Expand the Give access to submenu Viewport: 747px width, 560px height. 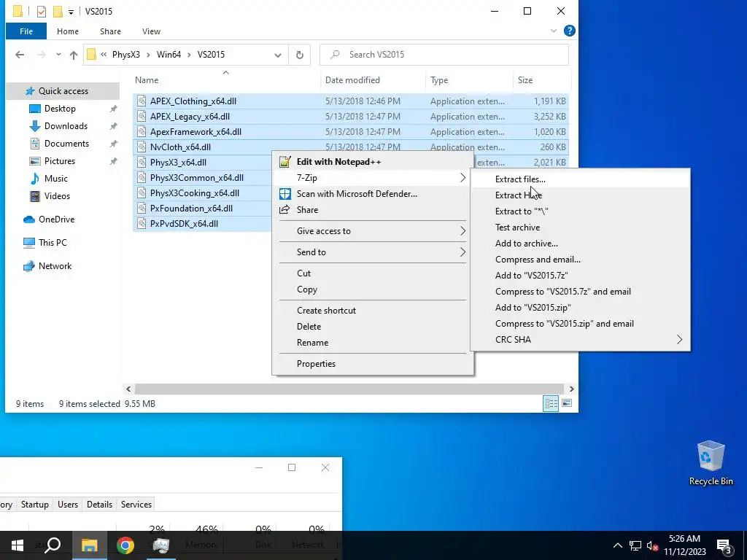(462, 231)
